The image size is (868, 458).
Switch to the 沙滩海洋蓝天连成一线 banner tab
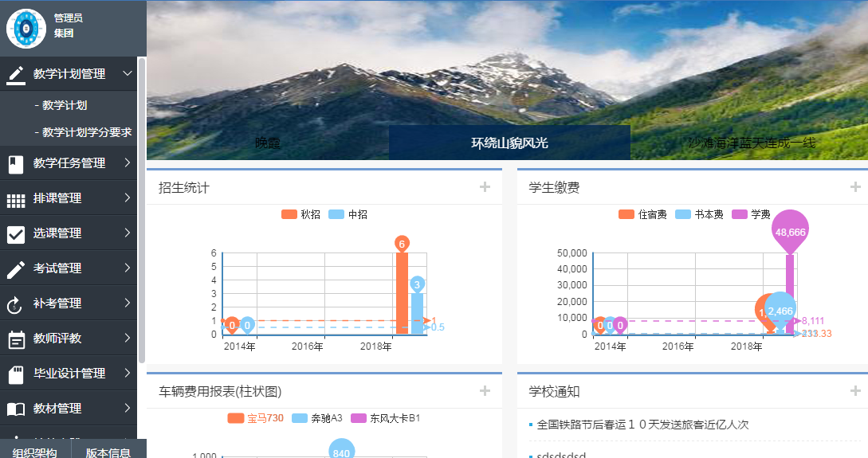pyautogui.click(x=751, y=143)
